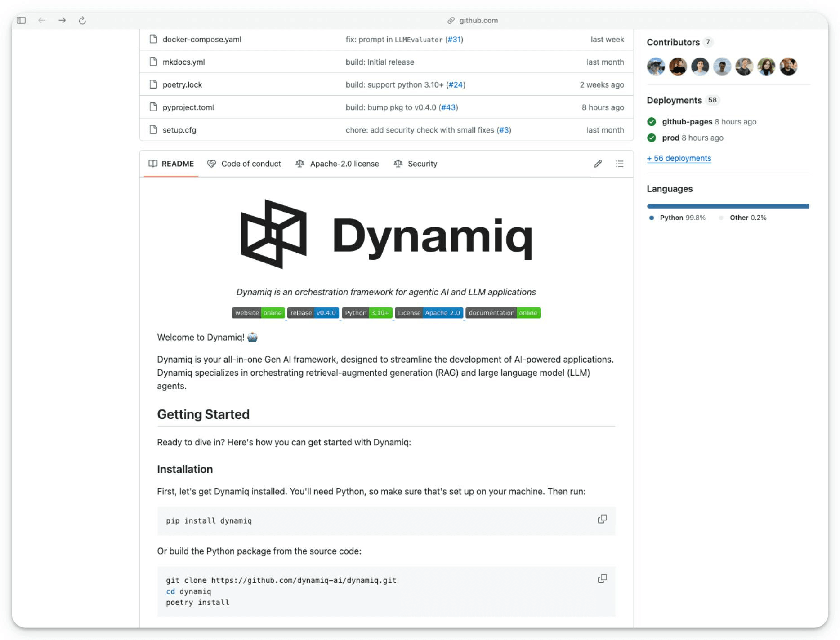The image size is (840, 640).
Task: Open the +56 deployments link
Action: click(679, 158)
